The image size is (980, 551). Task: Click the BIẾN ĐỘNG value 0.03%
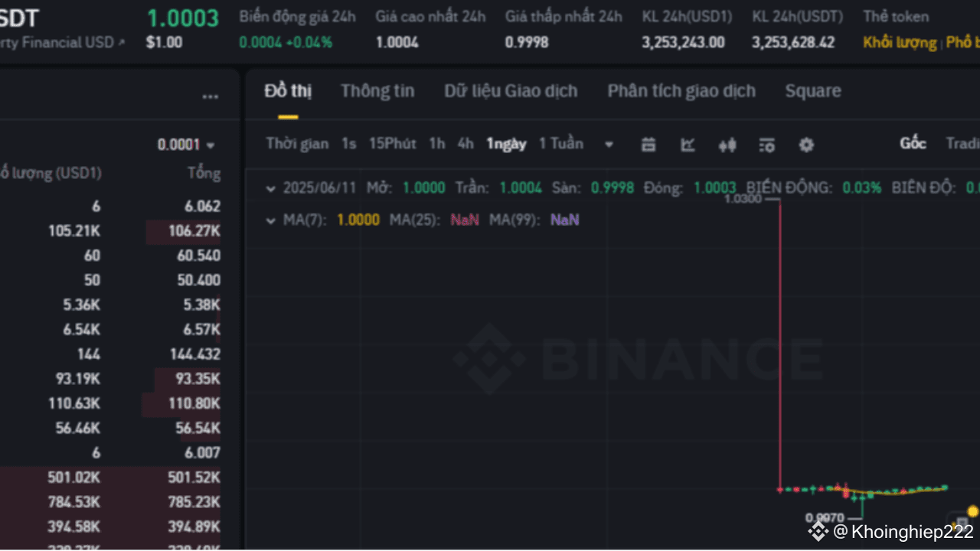coord(862,187)
